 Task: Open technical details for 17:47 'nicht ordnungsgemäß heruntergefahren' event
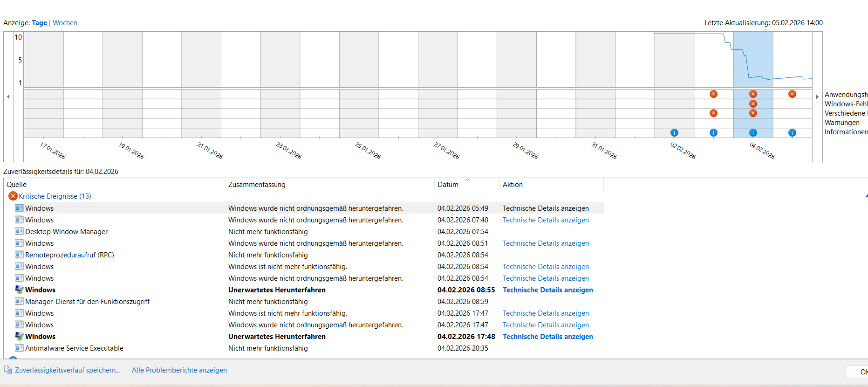[x=546, y=325]
